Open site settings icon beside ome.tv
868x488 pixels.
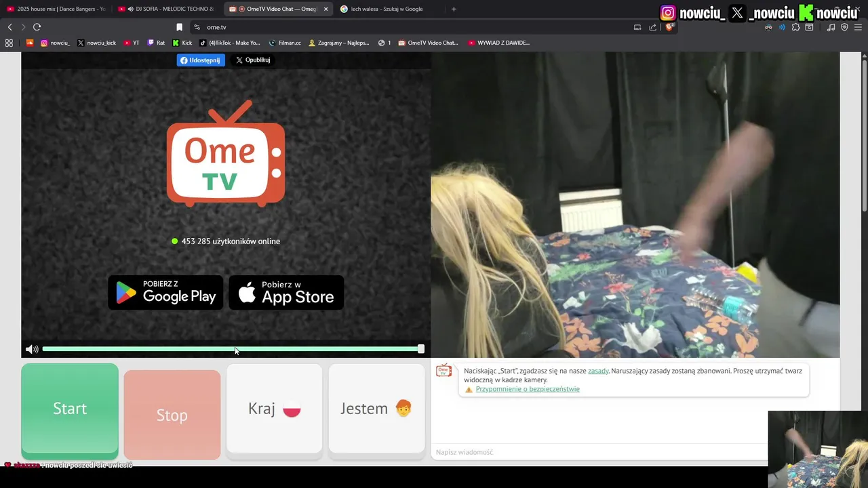coord(197,27)
